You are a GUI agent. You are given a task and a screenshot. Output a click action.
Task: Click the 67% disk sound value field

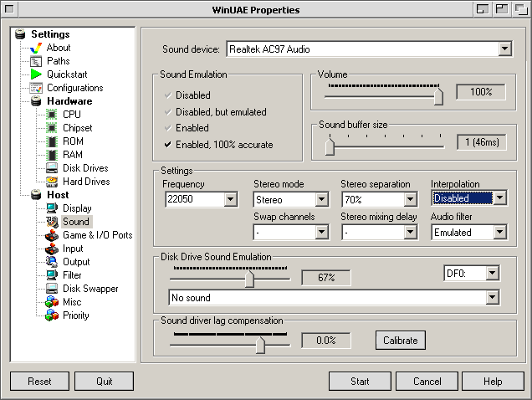tap(326, 278)
